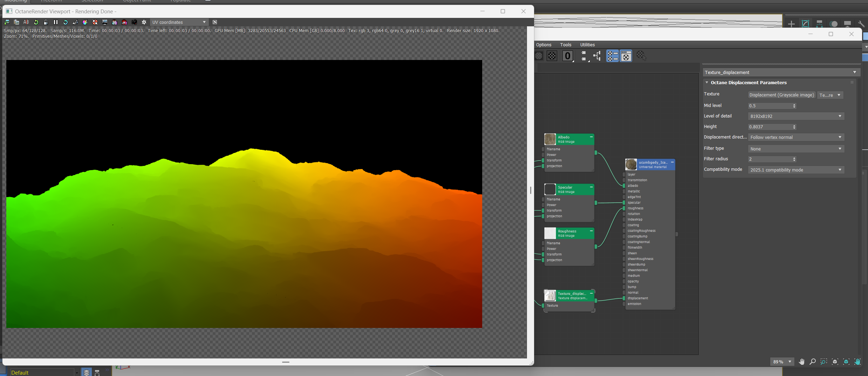Toggle the material/map browser icon
The height and width of the screenshot is (376, 868).
point(613,56)
